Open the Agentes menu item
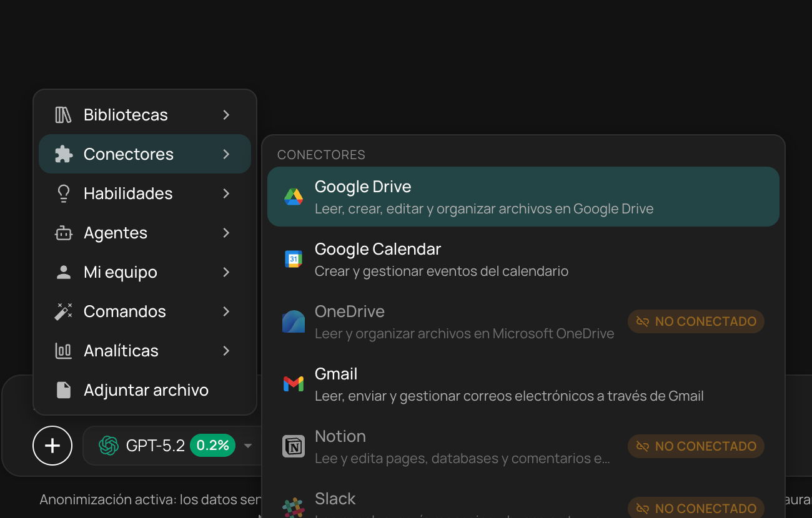The image size is (812, 518). [145, 233]
